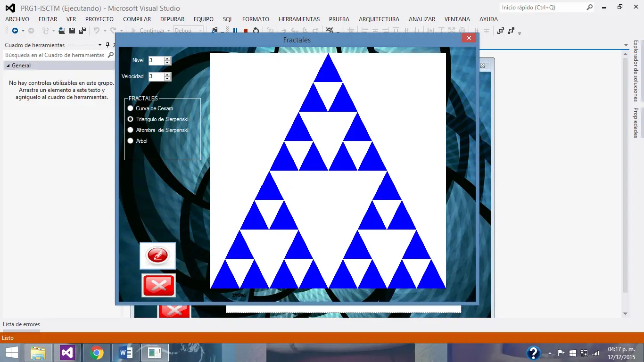This screenshot has height=362, width=644.
Task: Increase the Nivel value with up arrow
Action: click(x=167, y=58)
